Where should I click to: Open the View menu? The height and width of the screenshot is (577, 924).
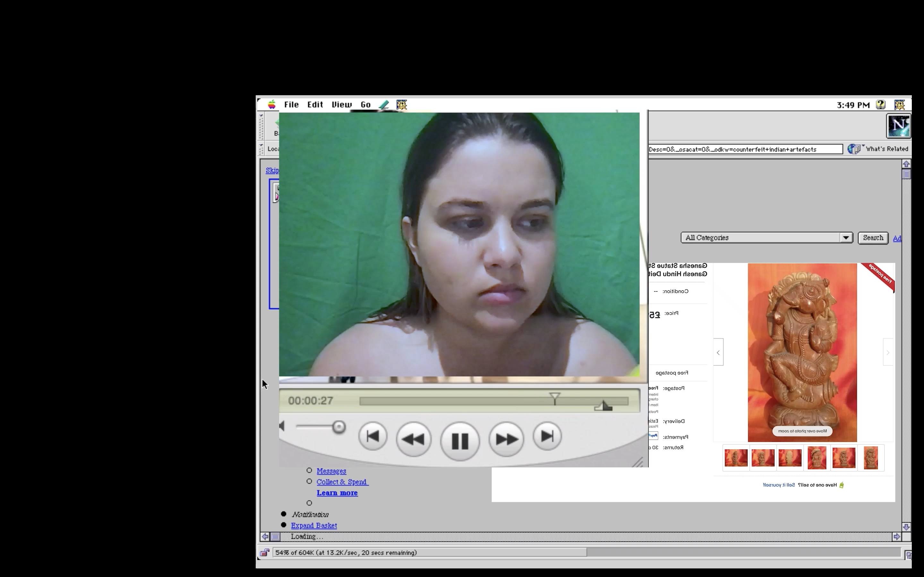[x=341, y=105]
